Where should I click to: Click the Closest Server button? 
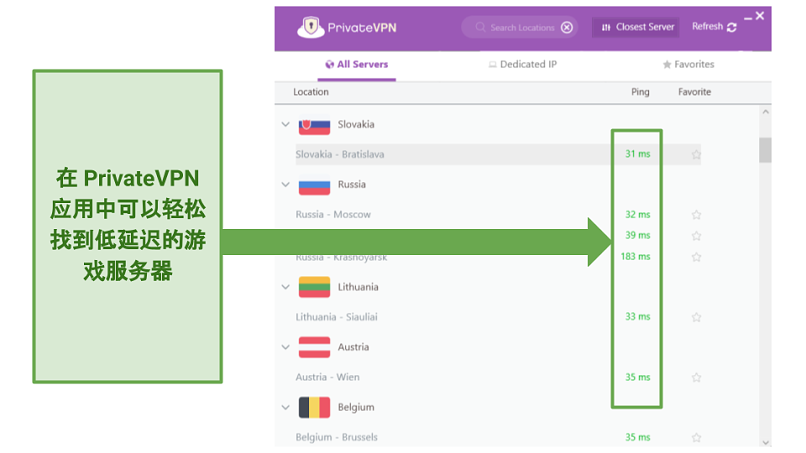point(636,27)
